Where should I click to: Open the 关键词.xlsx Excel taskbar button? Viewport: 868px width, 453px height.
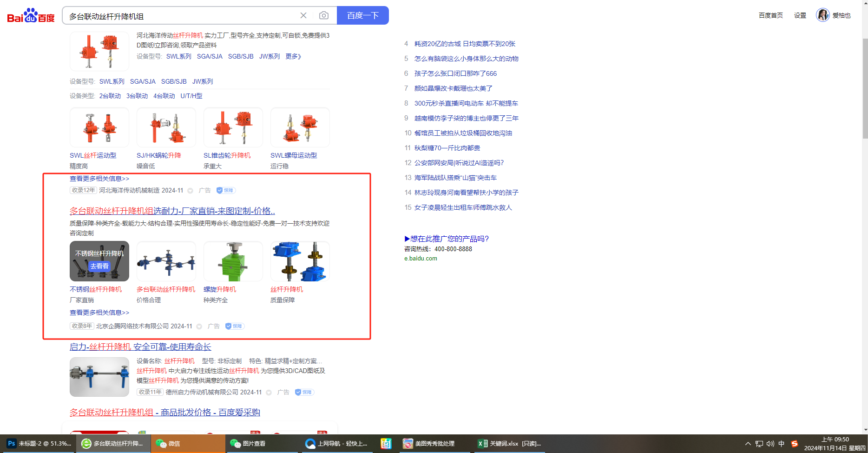[510, 444]
